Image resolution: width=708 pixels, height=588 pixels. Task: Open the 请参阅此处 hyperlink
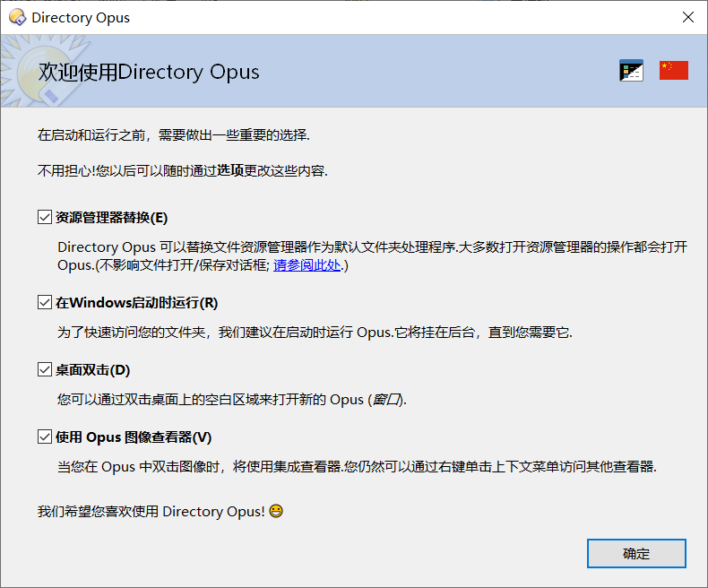coord(307,265)
